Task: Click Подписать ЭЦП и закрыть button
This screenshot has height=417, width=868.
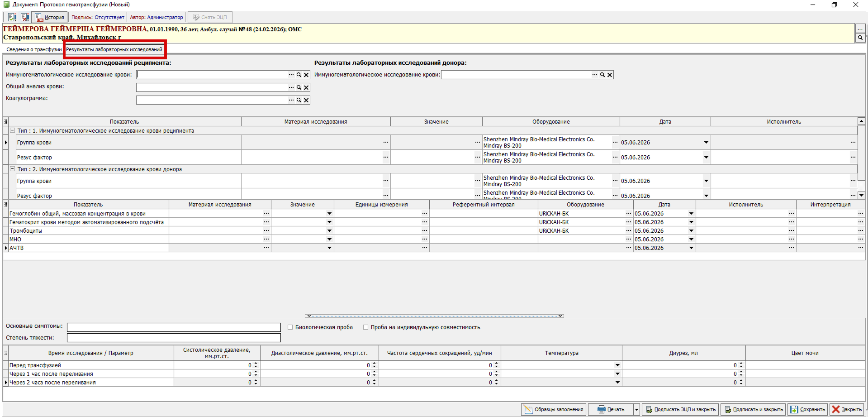Action: click(x=680, y=409)
